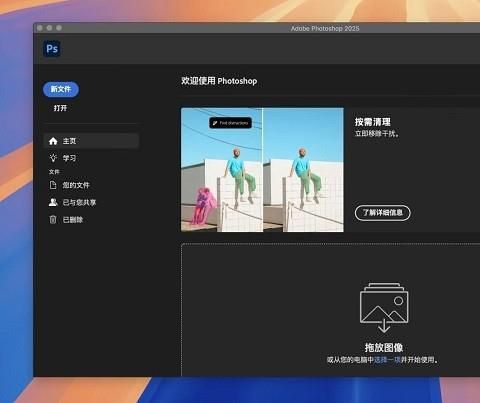Viewport: 480px width, 403px height.
Task: Click the Ps Photoshop logo icon
Action: (52, 49)
